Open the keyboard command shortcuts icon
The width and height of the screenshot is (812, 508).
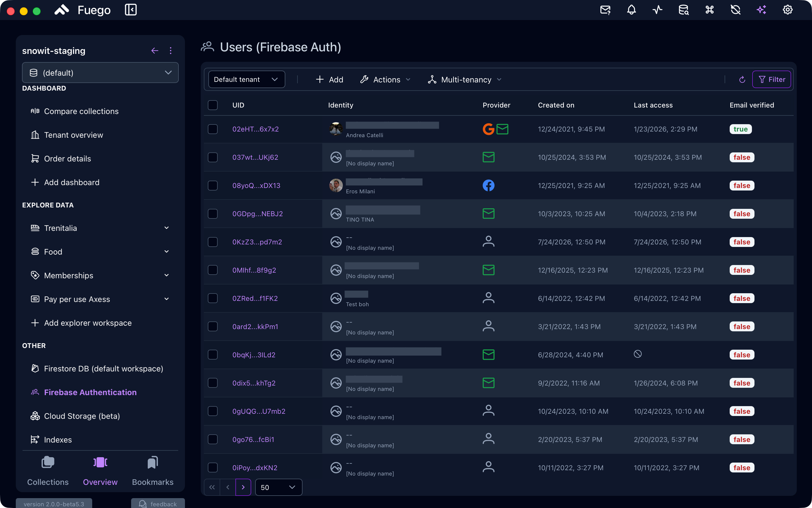(x=710, y=10)
